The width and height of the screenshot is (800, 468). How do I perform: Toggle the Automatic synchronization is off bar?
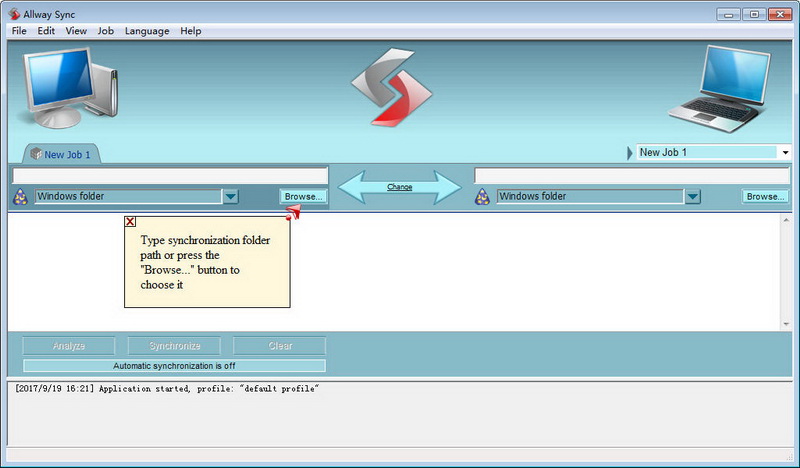click(x=174, y=366)
